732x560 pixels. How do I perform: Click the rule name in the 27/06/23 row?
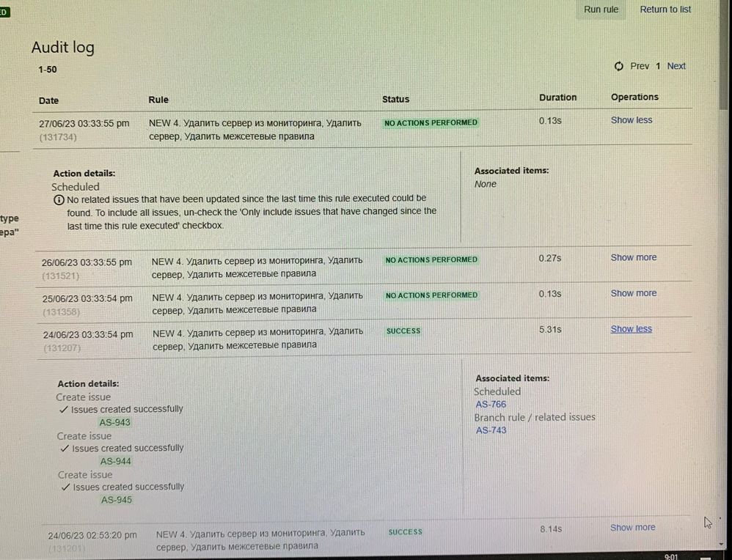[255, 130]
